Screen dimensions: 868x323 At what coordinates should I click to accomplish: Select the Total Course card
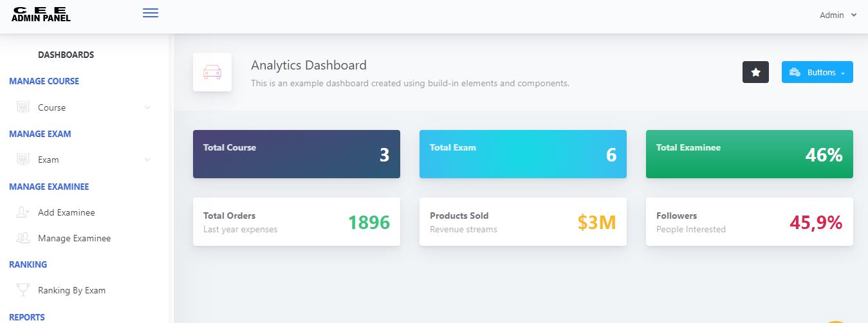coord(297,154)
